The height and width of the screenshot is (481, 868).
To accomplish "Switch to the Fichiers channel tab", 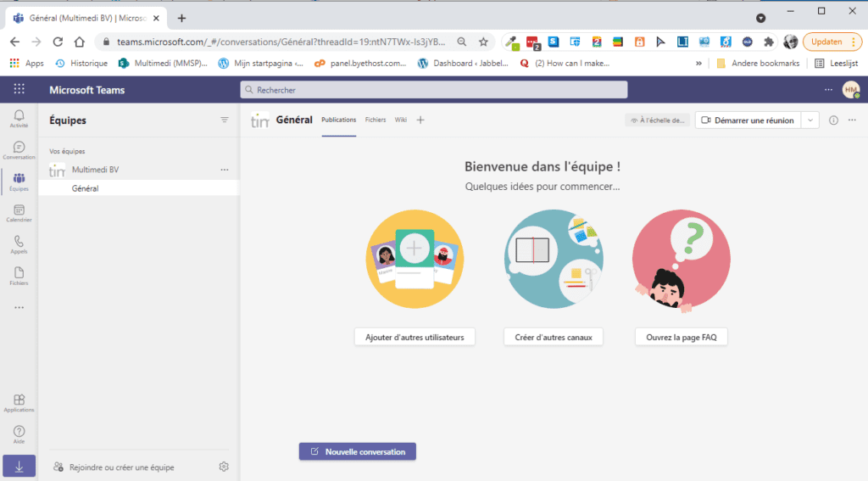I will (x=376, y=120).
